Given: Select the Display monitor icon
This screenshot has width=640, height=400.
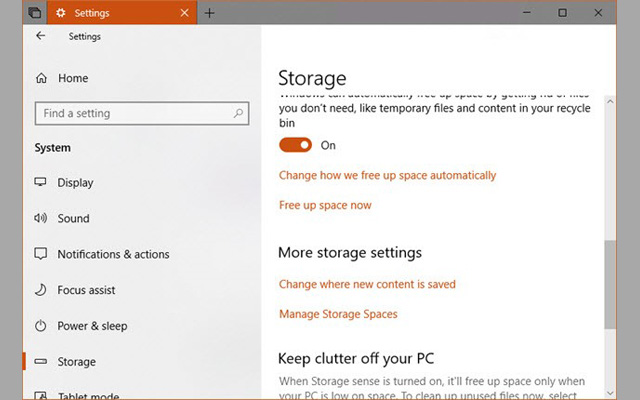Looking at the screenshot, I should tap(41, 183).
